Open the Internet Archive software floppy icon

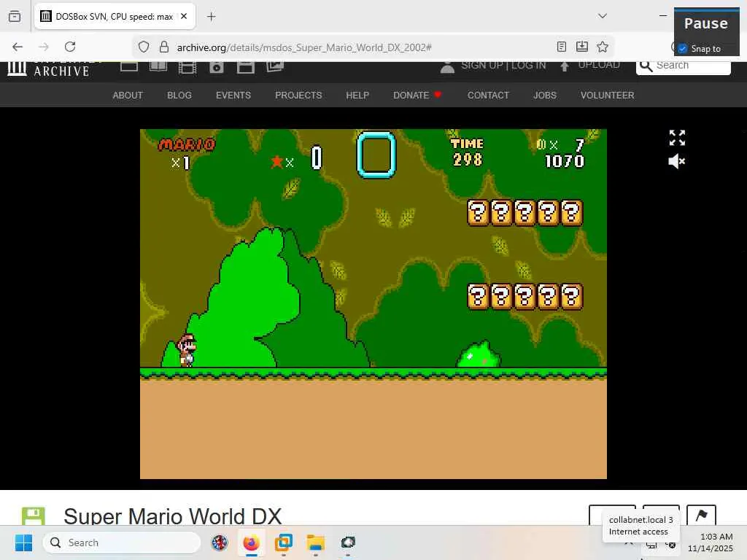click(246, 67)
